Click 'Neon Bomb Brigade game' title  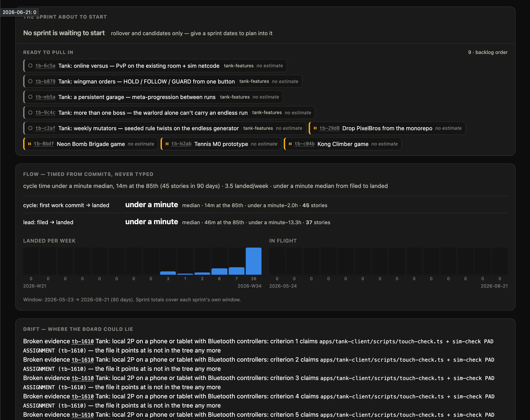pos(91,144)
